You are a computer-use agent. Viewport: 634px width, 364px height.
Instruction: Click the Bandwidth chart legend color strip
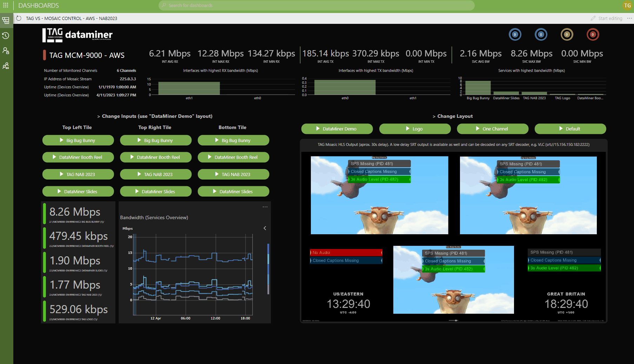click(268, 269)
